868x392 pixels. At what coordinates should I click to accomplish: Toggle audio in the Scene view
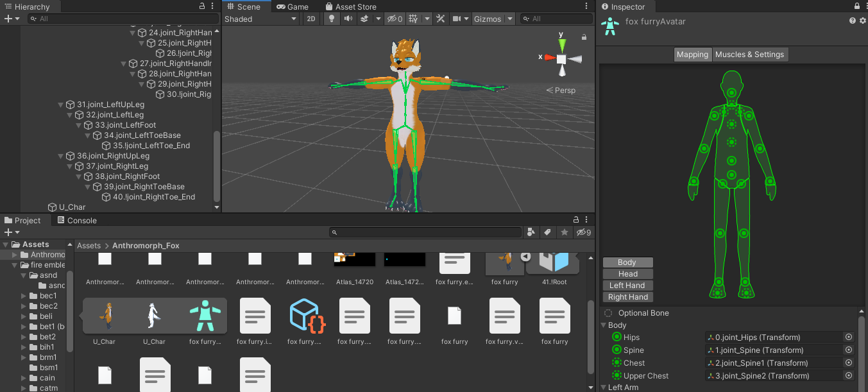click(348, 19)
